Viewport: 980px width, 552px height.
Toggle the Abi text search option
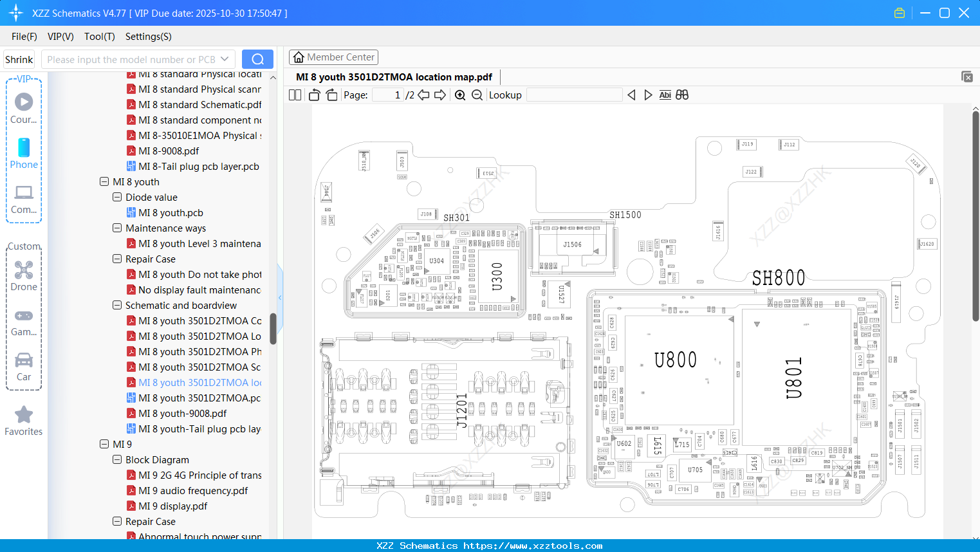pos(665,95)
